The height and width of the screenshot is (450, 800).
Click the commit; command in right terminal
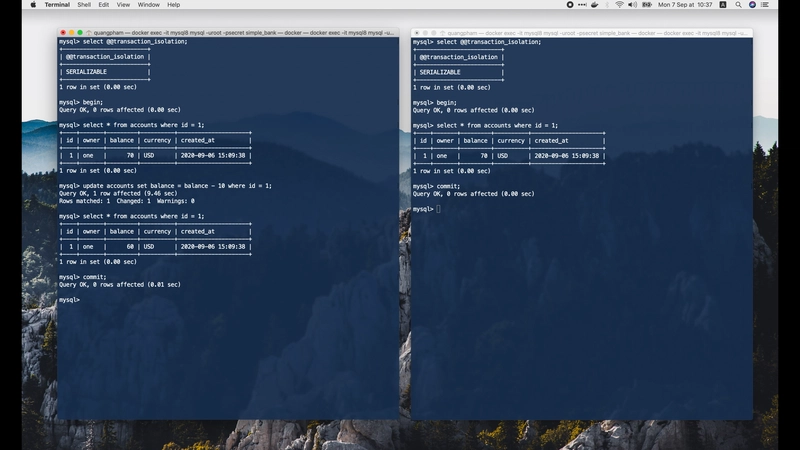[x=448, y=186]
